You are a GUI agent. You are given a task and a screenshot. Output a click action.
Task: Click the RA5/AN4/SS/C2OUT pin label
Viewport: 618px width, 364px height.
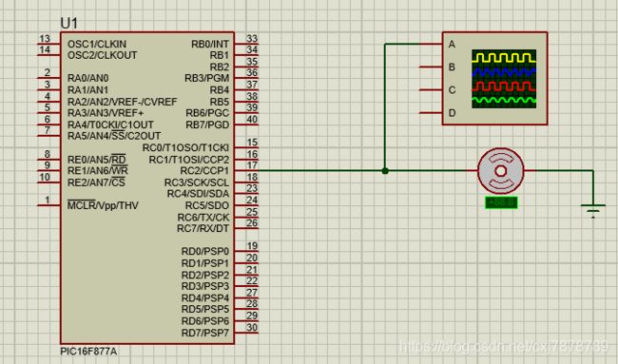114,136
